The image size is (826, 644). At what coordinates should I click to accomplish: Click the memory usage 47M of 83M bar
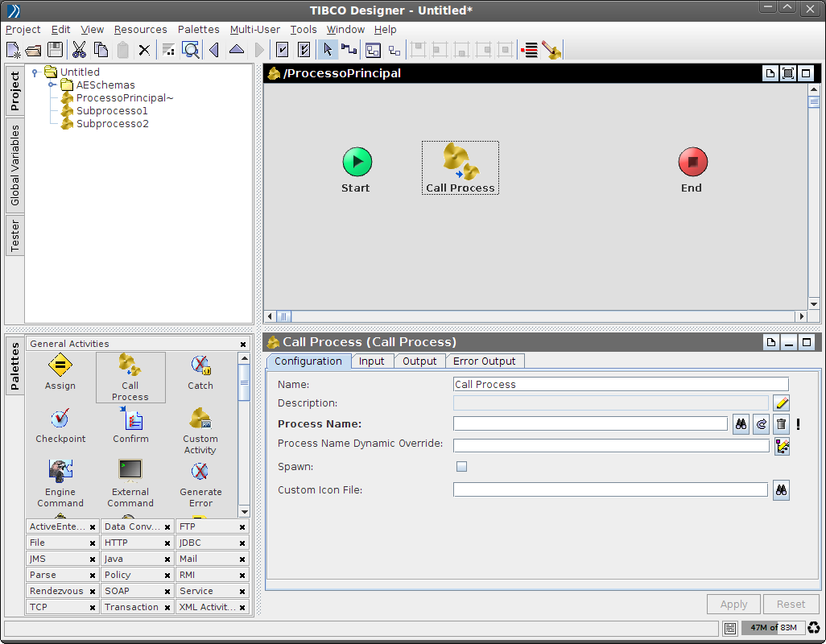[x=774, y=628]
